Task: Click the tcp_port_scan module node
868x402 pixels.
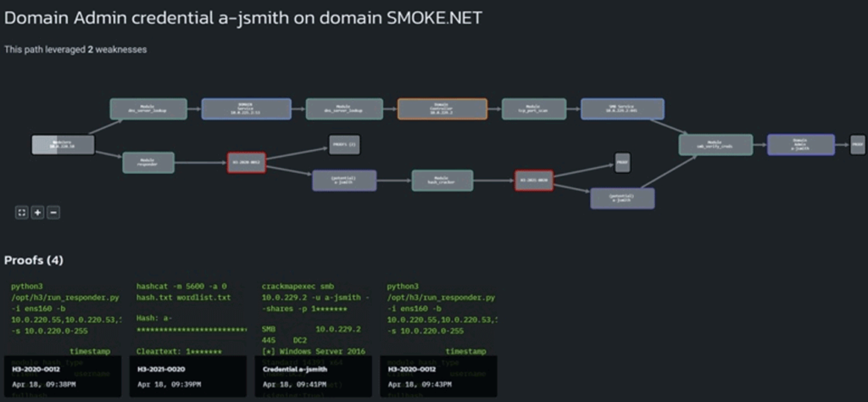Action: [x=533, y=109]
